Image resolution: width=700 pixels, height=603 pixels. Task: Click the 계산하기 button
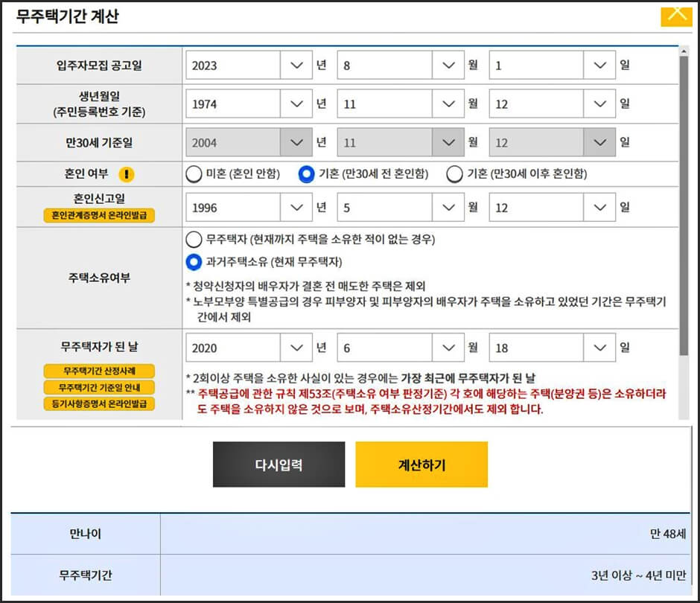pos(421,465)
